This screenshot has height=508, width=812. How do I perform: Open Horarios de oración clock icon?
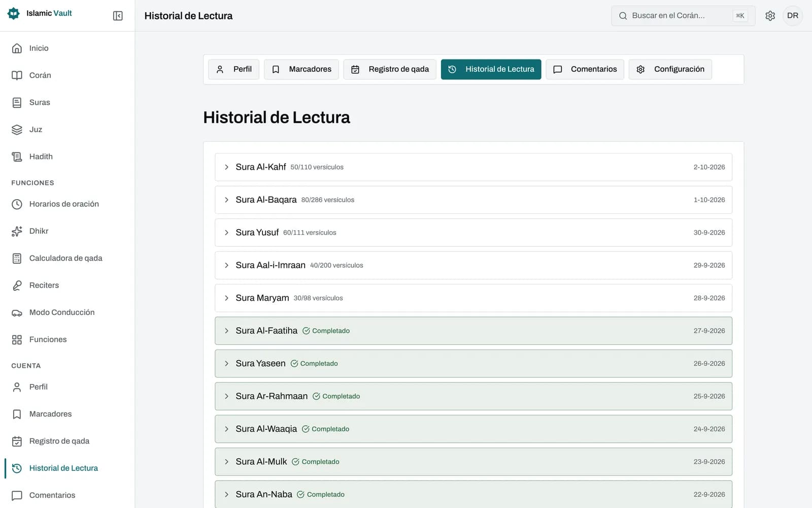click(17, 204)
